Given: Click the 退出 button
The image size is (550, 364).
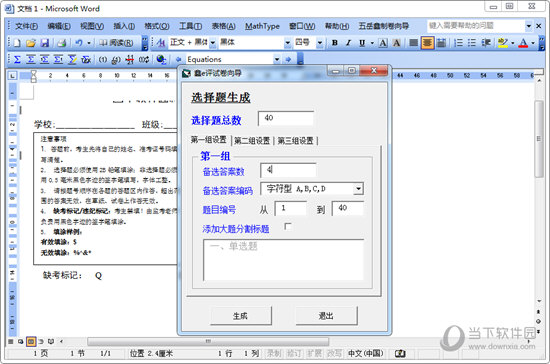Looking at the screenshot, I should click(326, 316).
